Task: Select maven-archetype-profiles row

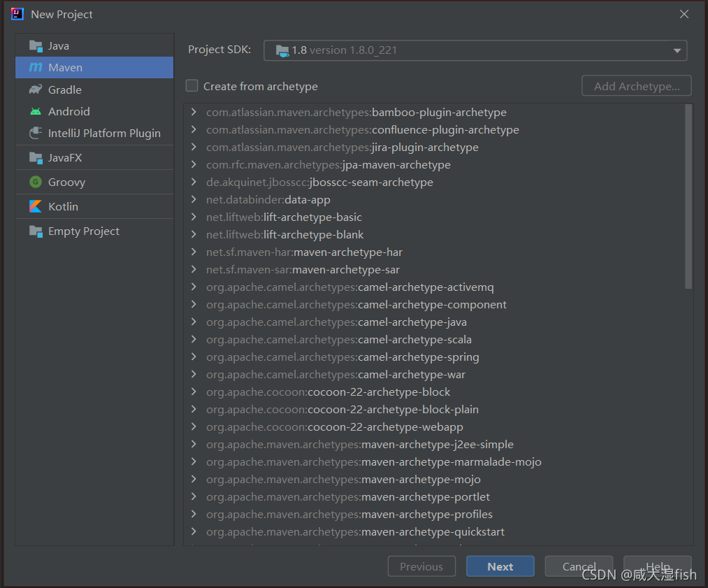Action: click(x=433, y=514)
